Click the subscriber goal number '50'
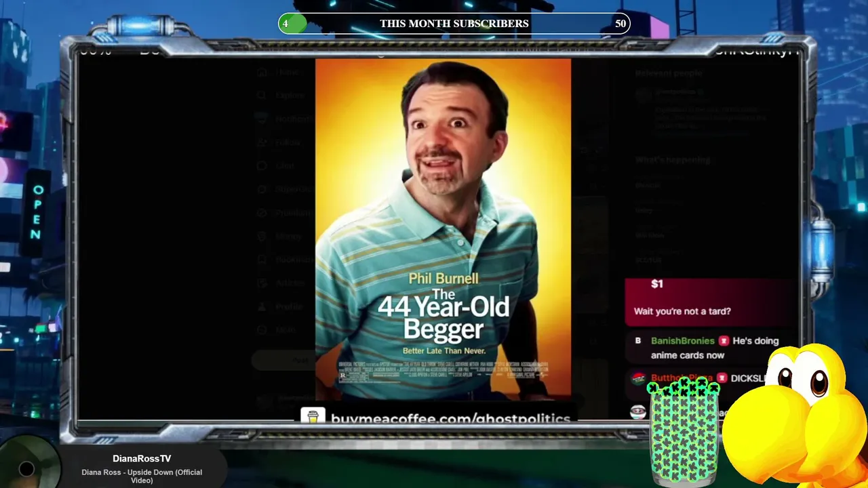Image resolution: width=868 pixels, height=488 pixels. point(620,24)
